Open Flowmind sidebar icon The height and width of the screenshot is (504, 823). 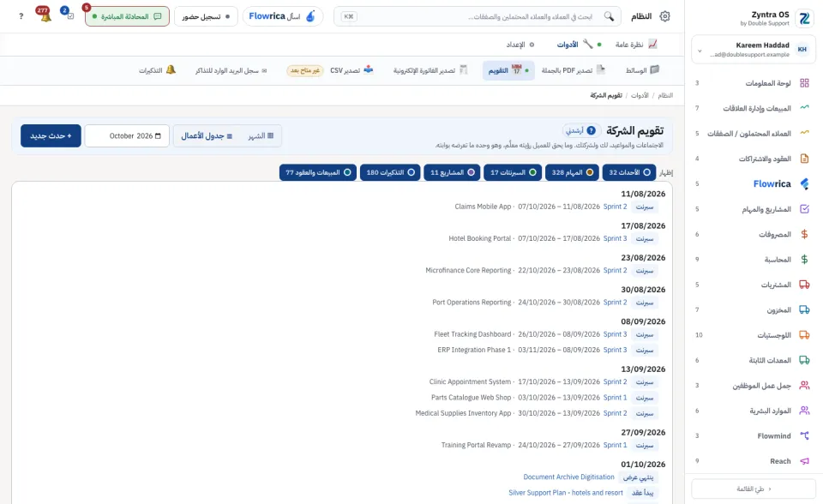click(x=804, y=435)
